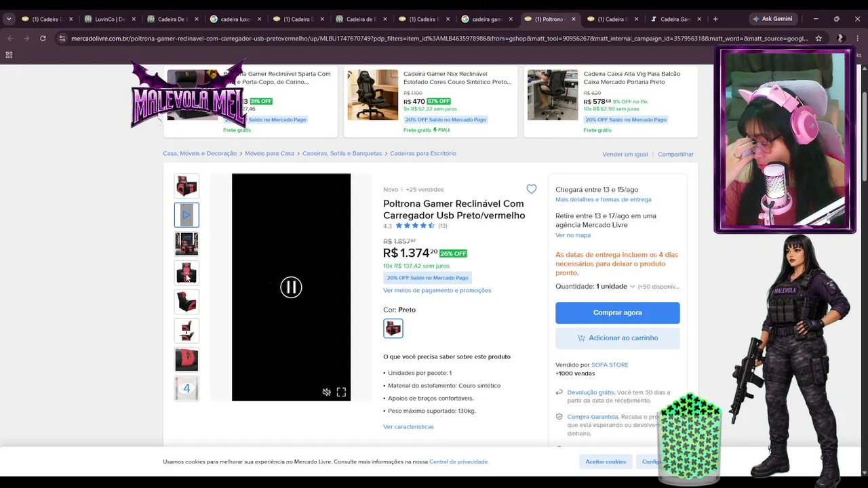Visit the SOFA STORE seller page
This screenshot has width=868, height=488.
point(610,365)
